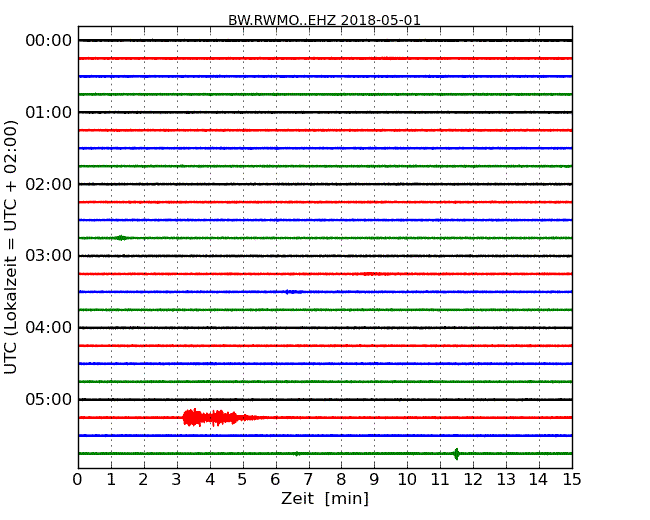Click the small green event near minute 1
Viewport: 650px width, 520px height.
pyautogui.click(x=121, y=238)
